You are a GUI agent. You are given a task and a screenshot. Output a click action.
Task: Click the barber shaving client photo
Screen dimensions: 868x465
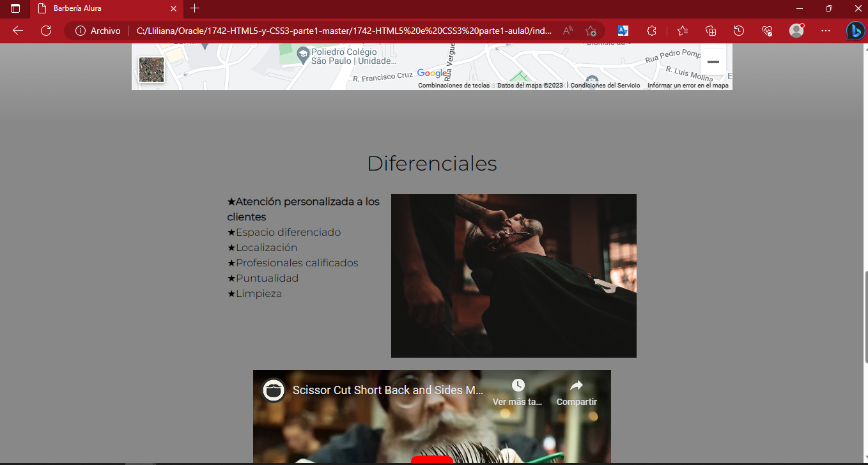click(x=514, y=276)
